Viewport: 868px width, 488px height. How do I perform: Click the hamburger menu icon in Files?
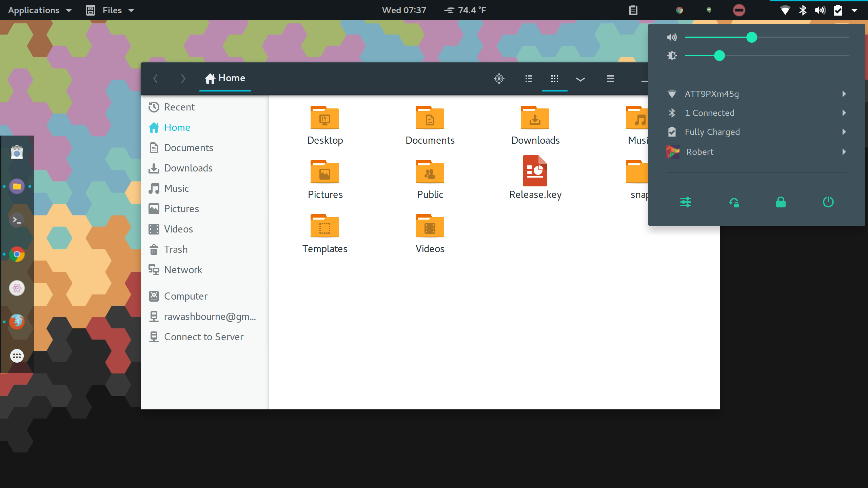coord(610,78)
